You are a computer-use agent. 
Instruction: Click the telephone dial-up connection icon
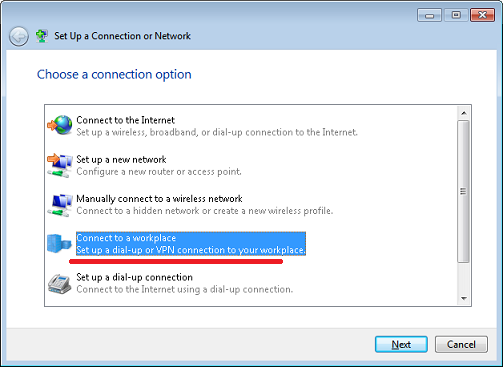click(x=60, y=284)
